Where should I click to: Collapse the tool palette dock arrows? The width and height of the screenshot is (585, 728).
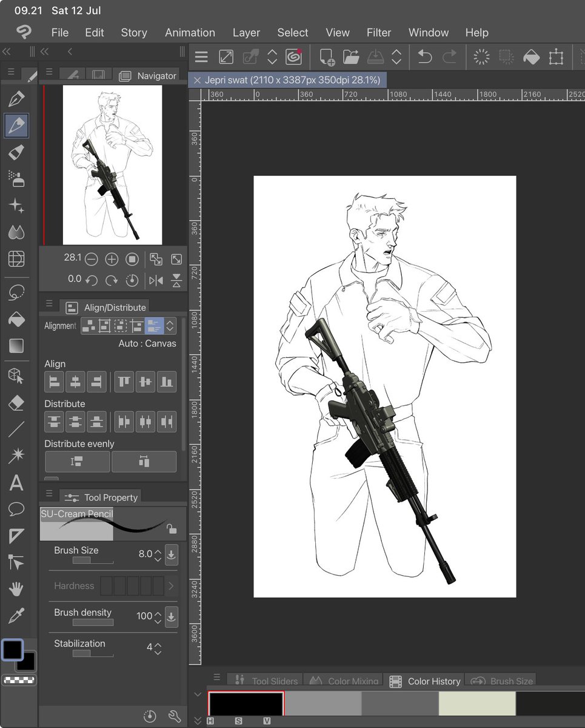coord(7,52)
